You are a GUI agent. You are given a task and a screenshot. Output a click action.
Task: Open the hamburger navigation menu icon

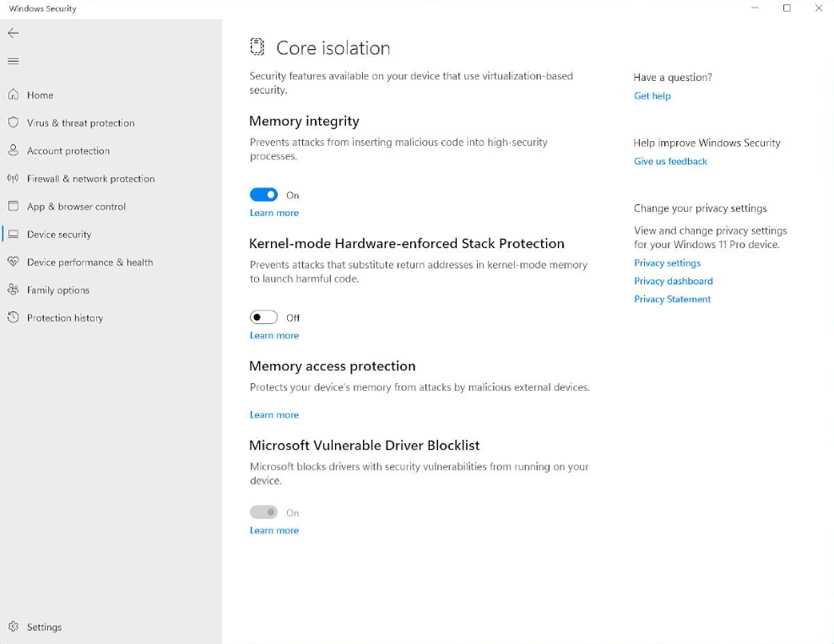click(x=14, y=61)
